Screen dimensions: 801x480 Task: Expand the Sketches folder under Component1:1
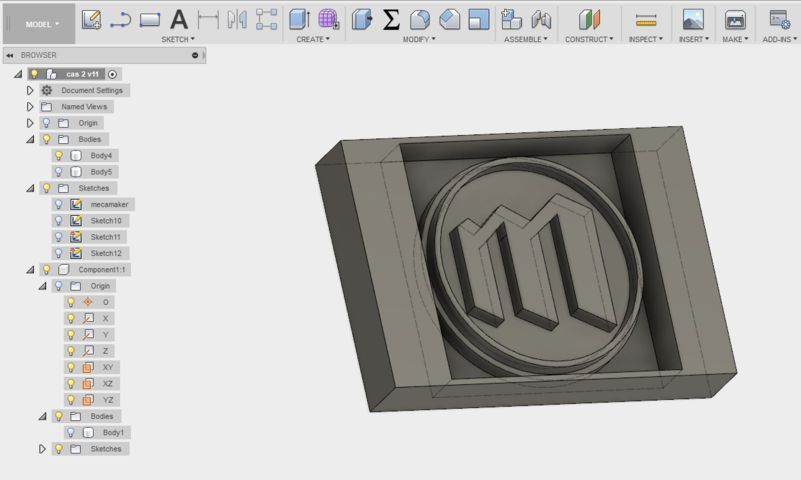pyautogui.click(x=42, y=449)
